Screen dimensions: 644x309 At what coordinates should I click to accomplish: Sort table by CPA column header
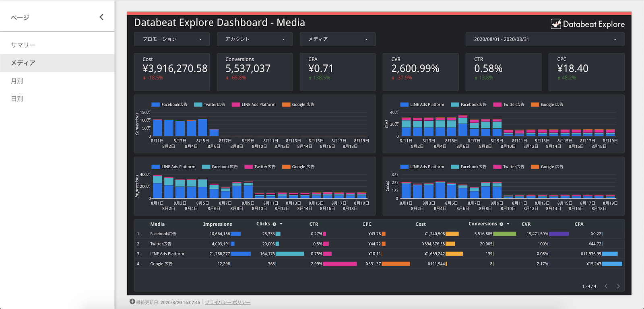click(579, 224)
